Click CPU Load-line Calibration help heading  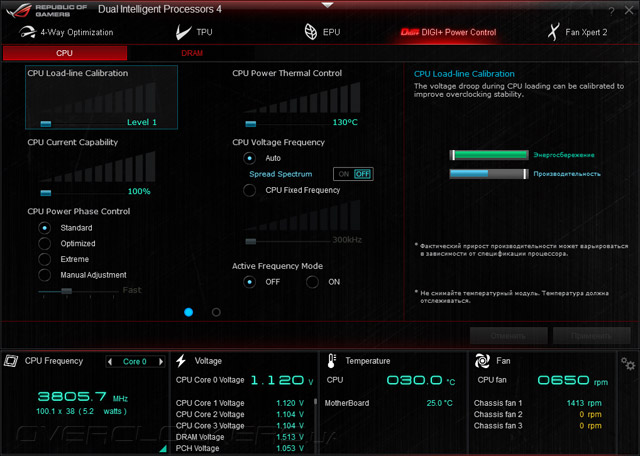464,74
